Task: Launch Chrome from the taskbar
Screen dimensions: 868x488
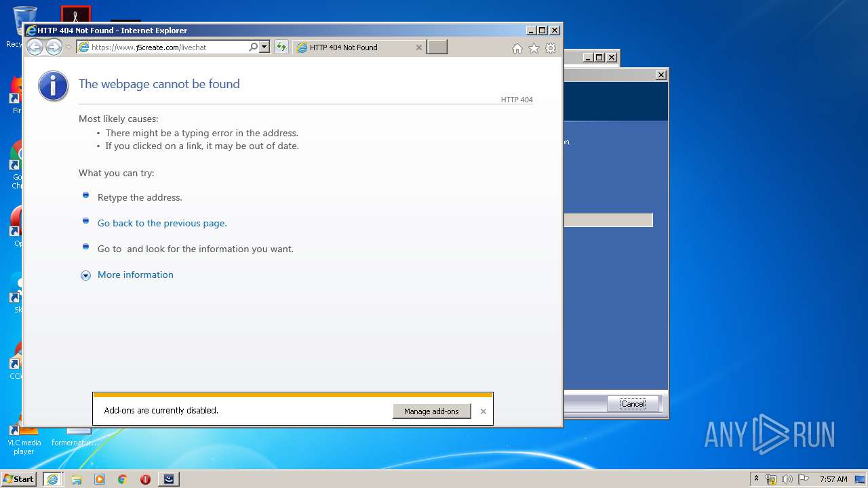Action: click(123, 479)
